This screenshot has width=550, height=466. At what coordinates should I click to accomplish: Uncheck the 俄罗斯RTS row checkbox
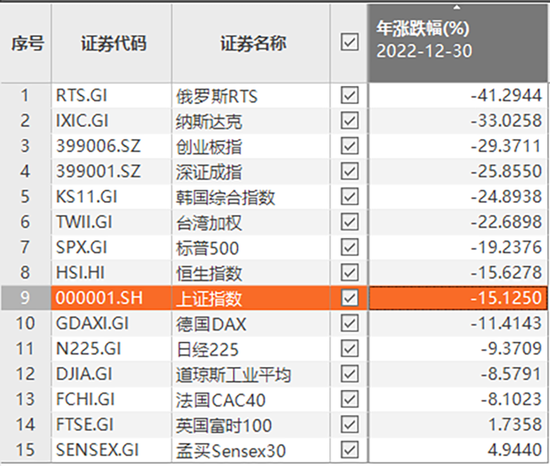[349, 95]
